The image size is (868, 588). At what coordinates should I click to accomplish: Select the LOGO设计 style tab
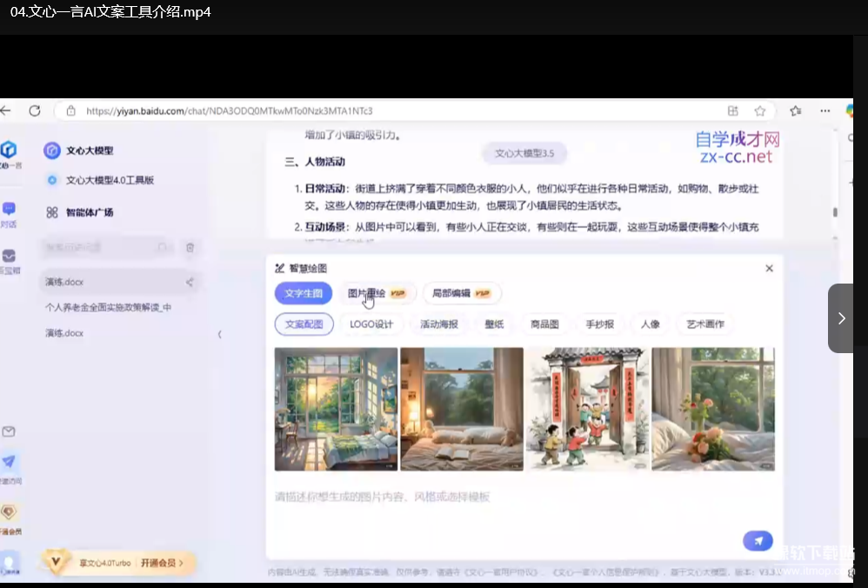(371, 324)
